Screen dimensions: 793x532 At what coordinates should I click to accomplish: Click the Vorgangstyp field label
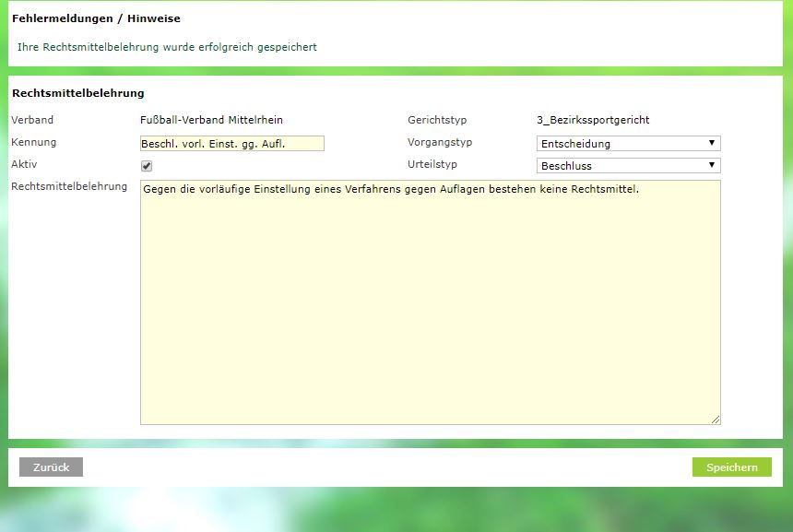click(440, 142)
